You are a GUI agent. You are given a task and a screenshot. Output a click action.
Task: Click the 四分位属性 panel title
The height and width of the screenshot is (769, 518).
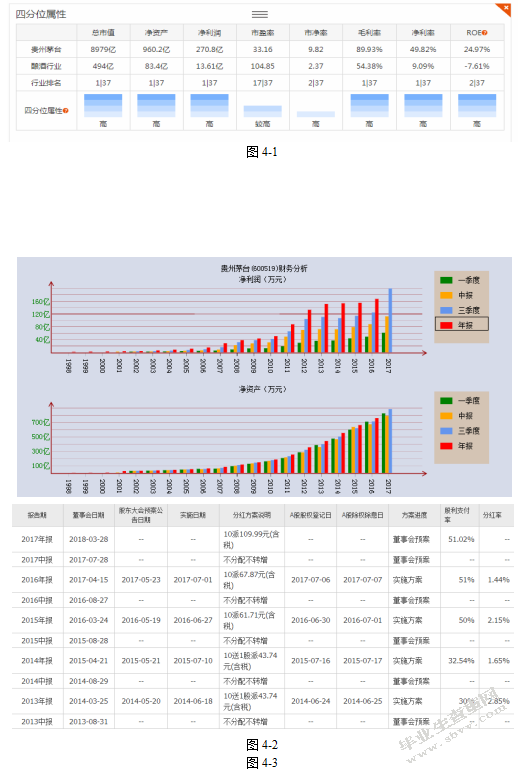tap(41, 14)
